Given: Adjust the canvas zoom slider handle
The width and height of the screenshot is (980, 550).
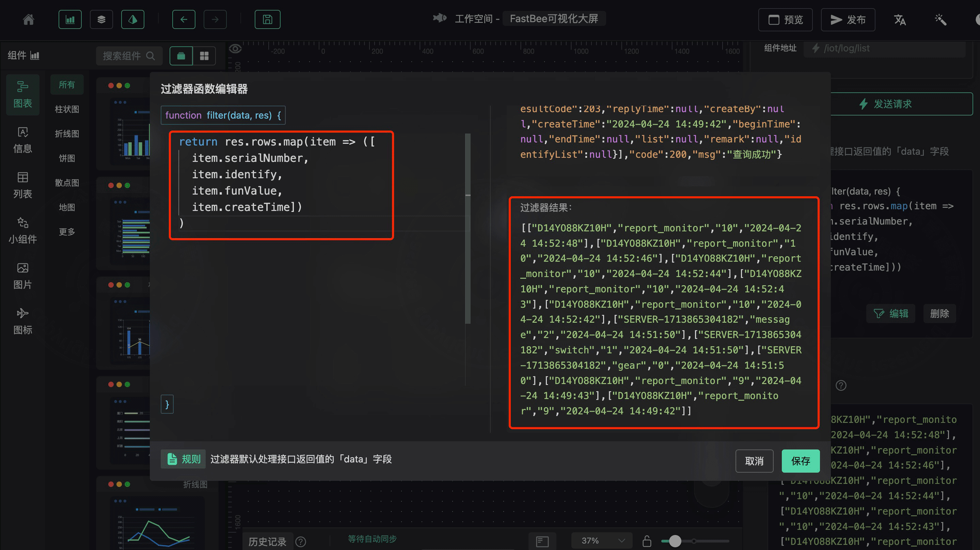Looking at the screenshot, I should click(675, 541).
